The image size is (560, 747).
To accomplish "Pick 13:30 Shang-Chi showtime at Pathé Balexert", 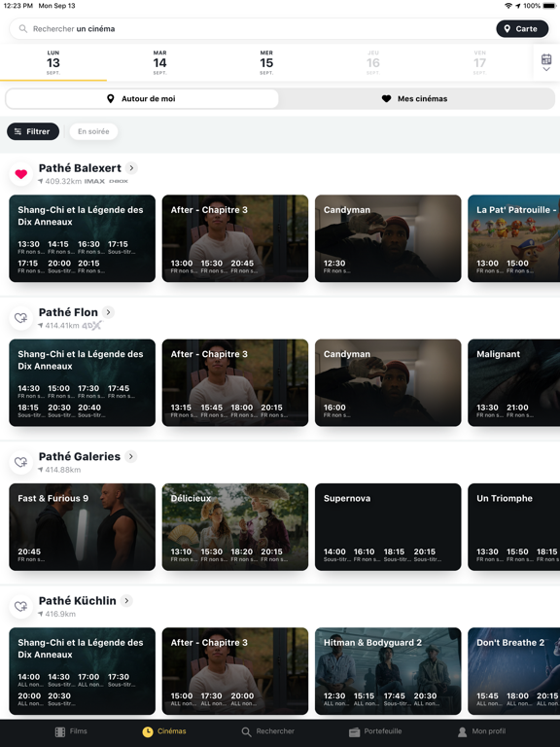I will 29,247.
